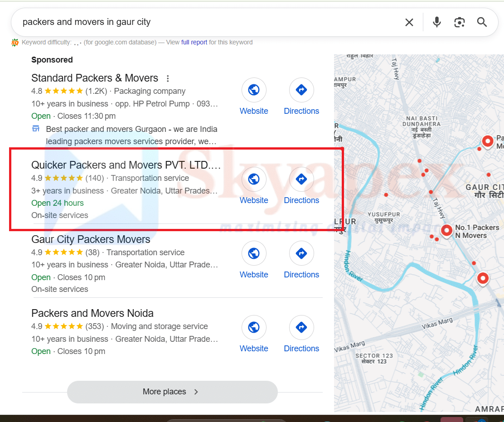The image size is (504, 422).
Task: Open the full report keyword link
Action: (x=194, y=42)
